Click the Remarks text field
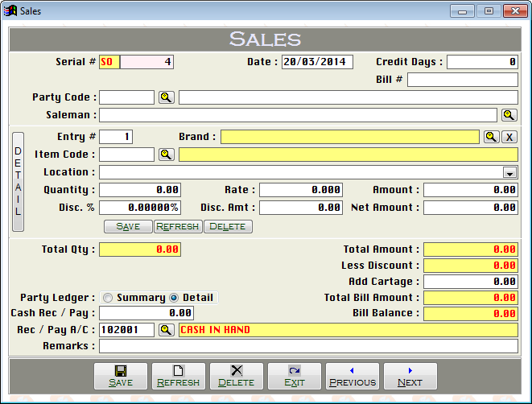The height and width of the screenshot is (404, 532). click(x=308, y=346)
